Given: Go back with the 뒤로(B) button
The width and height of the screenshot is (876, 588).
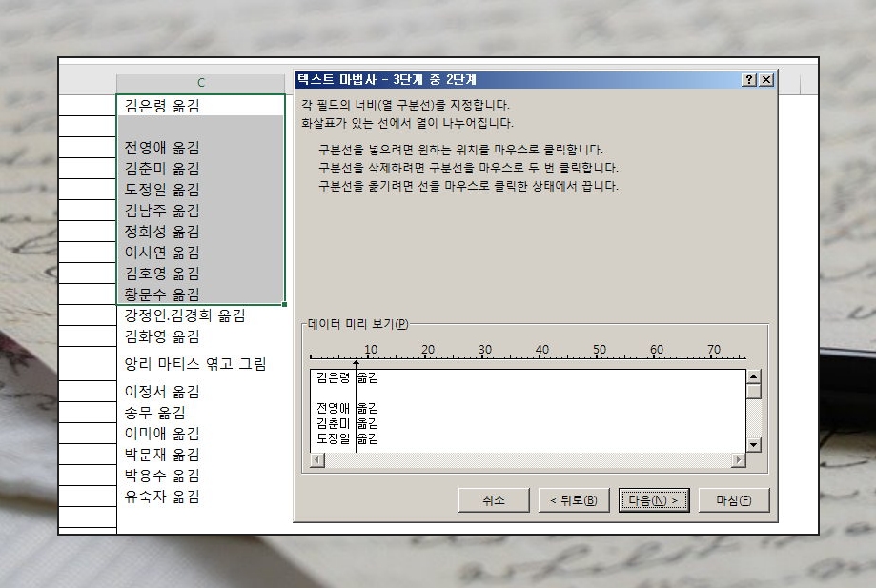Looking at the screenshot, I should [x=573, y=499].
